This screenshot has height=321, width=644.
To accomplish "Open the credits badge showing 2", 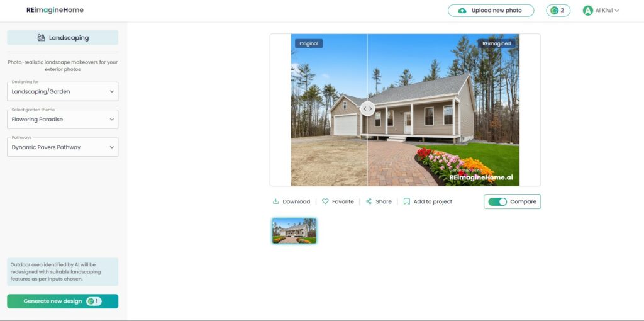I will coord(558,11).
